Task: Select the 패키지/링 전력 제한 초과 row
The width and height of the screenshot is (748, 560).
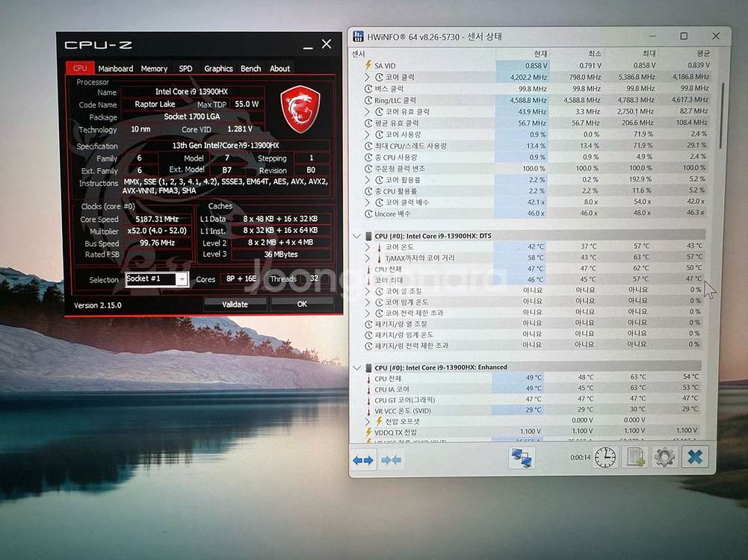Action: click(x=534, y=346)
